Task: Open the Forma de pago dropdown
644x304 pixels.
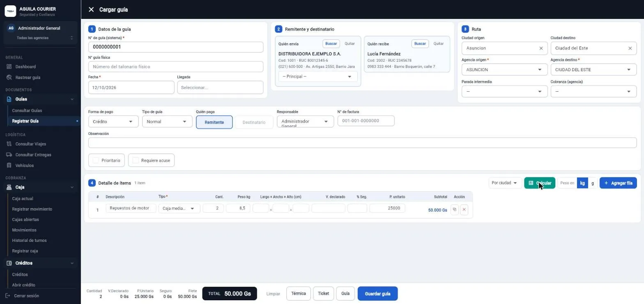Action: tap(113, 121)
